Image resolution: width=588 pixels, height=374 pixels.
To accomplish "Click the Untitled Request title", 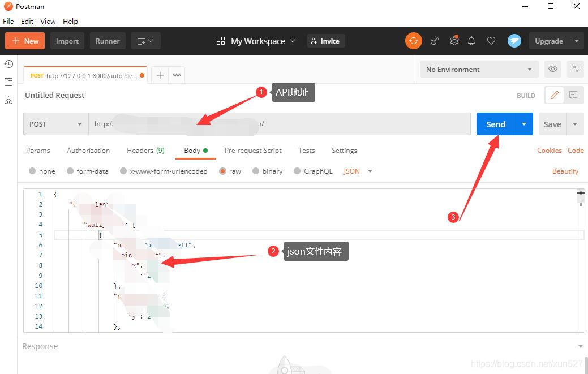I will click(55, 95).
